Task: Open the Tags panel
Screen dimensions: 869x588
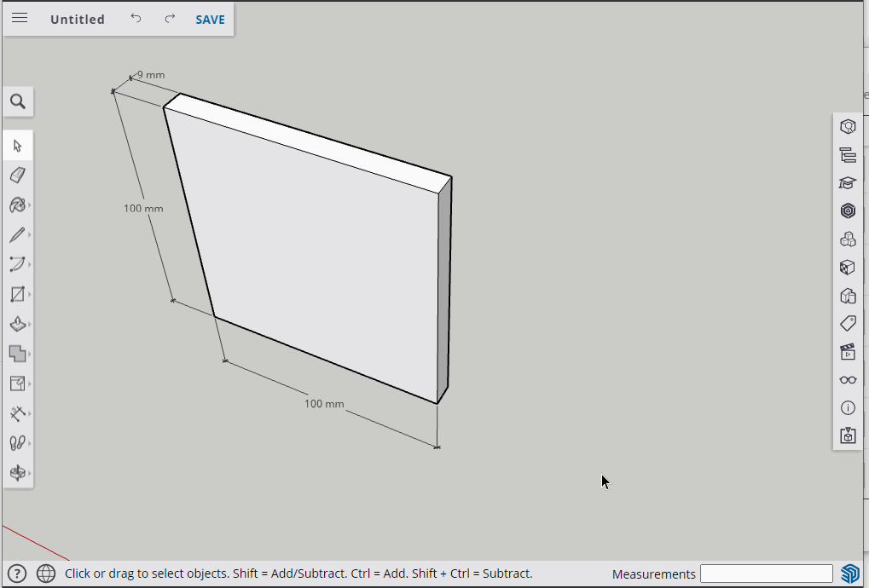Action: [848, 323]
